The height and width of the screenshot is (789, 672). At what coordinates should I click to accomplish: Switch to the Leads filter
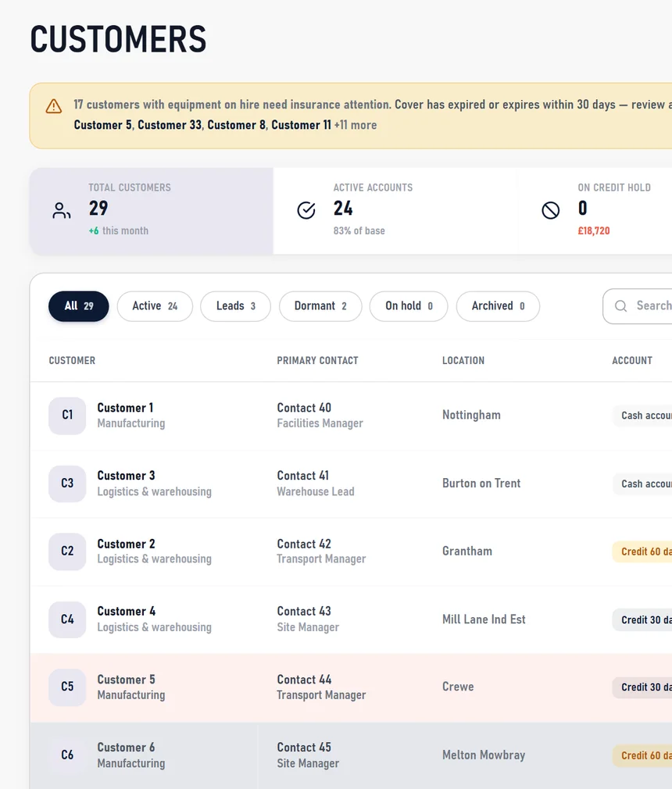235,306
